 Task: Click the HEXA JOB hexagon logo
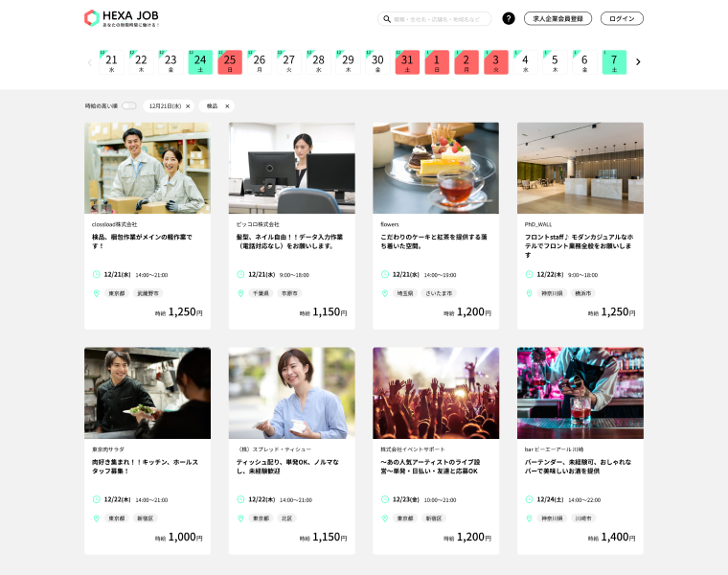pos(92,18)
